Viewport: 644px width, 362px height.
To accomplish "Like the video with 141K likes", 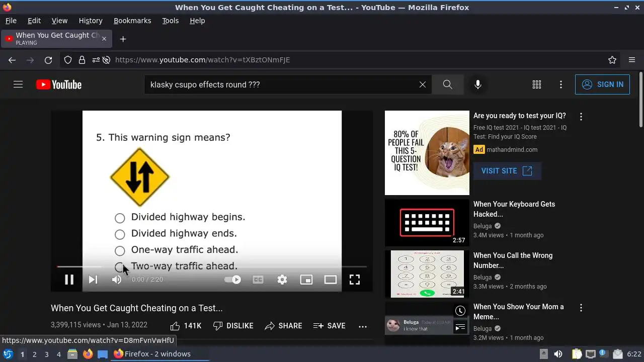I will click(186, 326).
